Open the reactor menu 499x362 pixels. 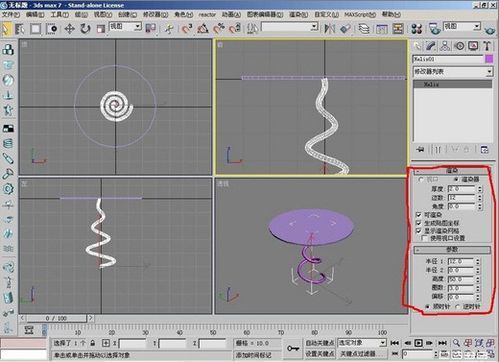(207, 15)
